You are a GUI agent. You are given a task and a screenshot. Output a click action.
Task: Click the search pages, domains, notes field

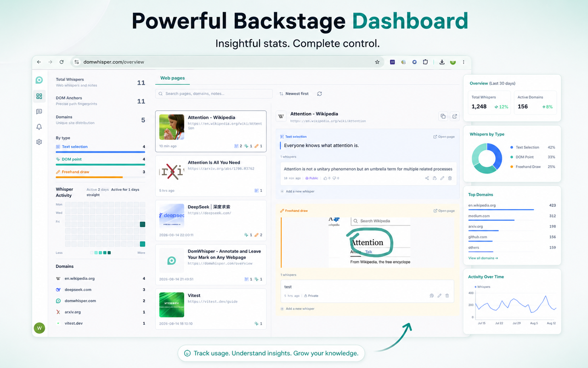pos(214,94)
